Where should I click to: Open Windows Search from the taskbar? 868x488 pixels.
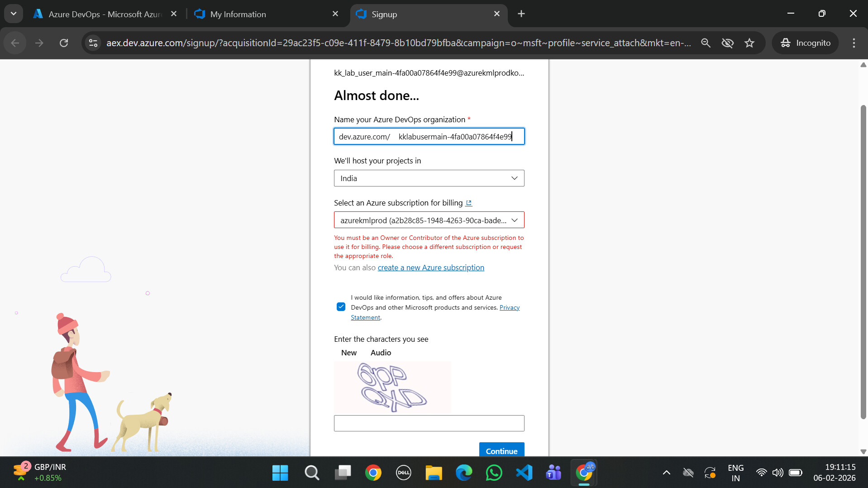(312, 473)
